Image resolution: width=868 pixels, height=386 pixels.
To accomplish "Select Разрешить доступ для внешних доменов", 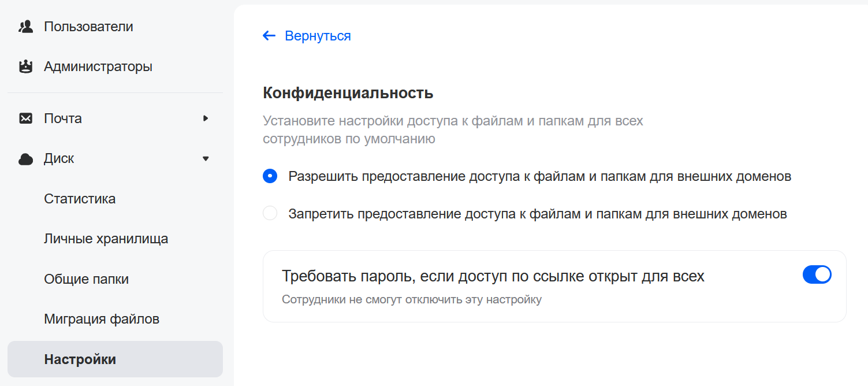I will pyautogui.click(x=270, y=176).
